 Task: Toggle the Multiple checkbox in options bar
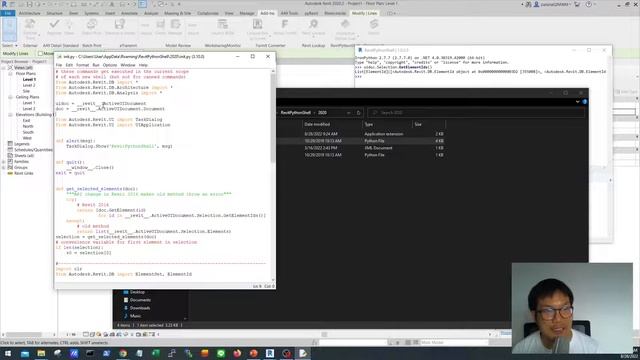click(40, 53)
